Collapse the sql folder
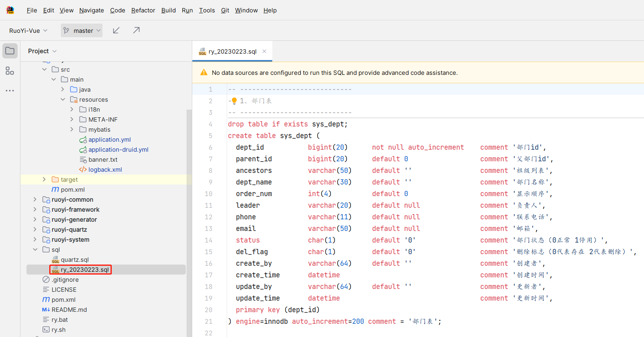The width and height of the screenshot is (644, 337). point(35,249)
